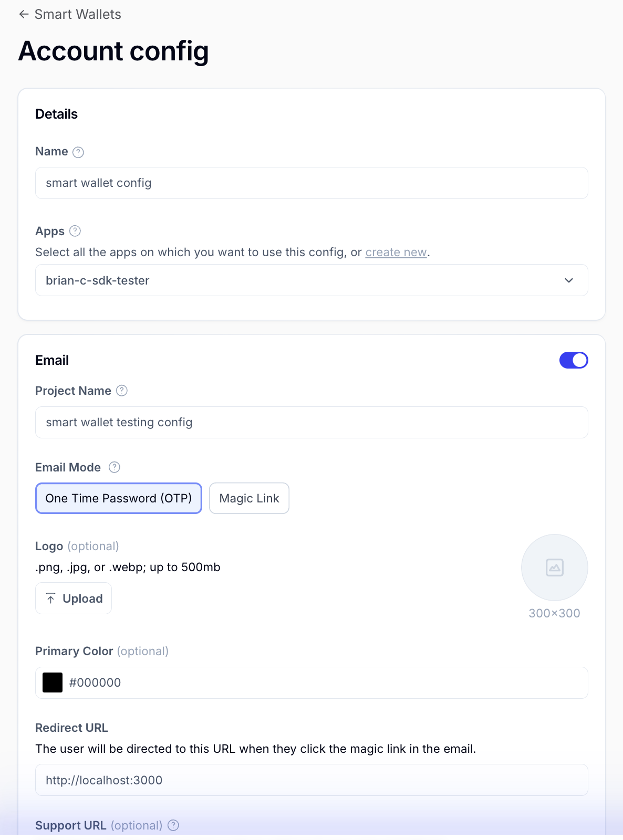Click the Smart Wallets breadcrumb label
Image resolution: width=623 pixels, height=840 pixels.
tap(77, 14)
